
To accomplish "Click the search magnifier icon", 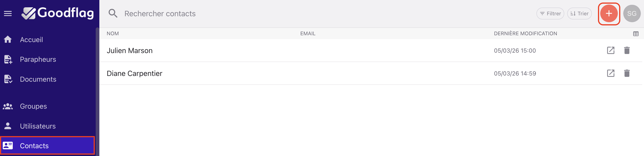I will pyautogui.click(x=113, y=13).
